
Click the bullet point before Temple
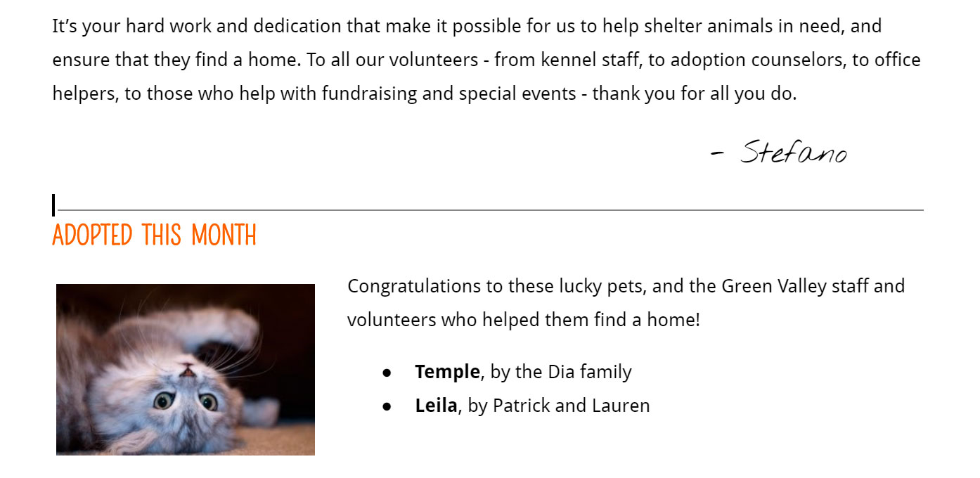[386, 373]
